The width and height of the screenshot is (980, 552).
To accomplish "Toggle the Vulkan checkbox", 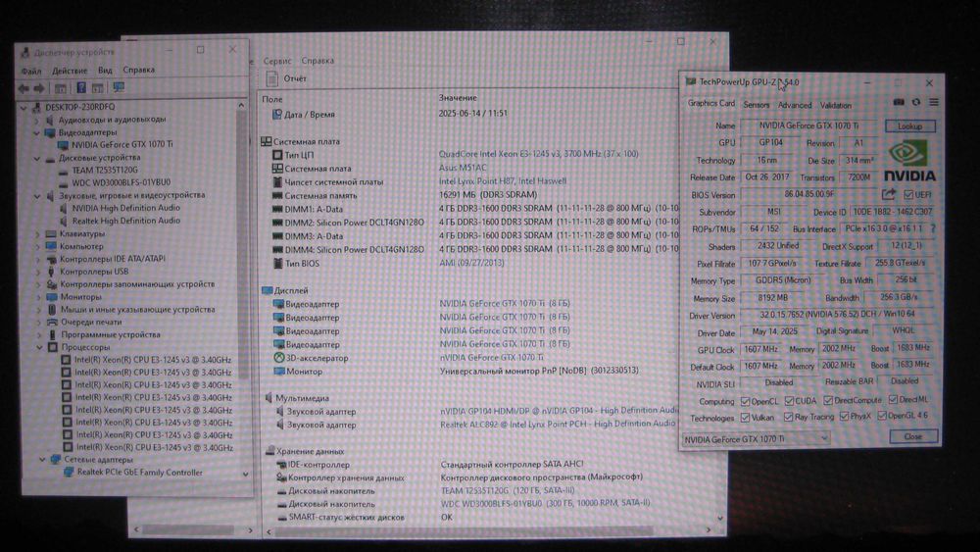I will (745, 417).
